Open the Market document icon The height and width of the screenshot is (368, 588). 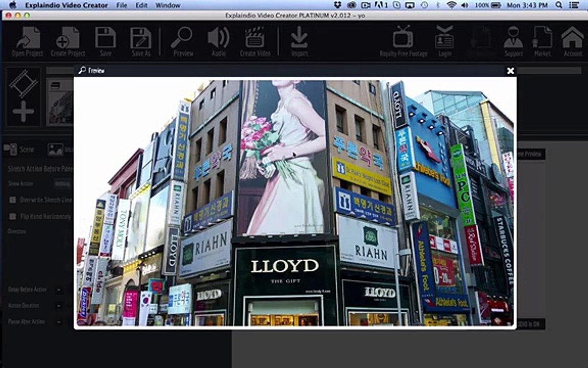click(x=542, y=41)
